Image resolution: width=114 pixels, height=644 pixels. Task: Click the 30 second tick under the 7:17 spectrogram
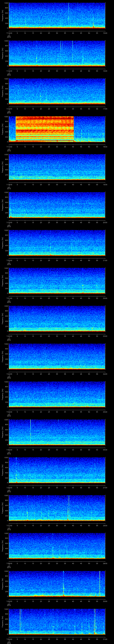tap(57, 147)
